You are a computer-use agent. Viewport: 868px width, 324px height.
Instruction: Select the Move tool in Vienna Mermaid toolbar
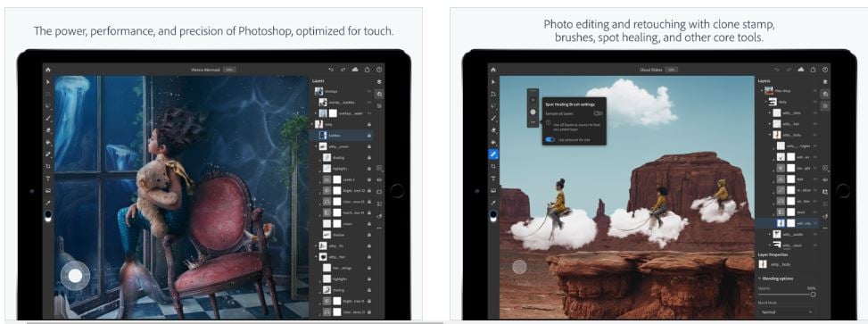(x=48, y=82)
